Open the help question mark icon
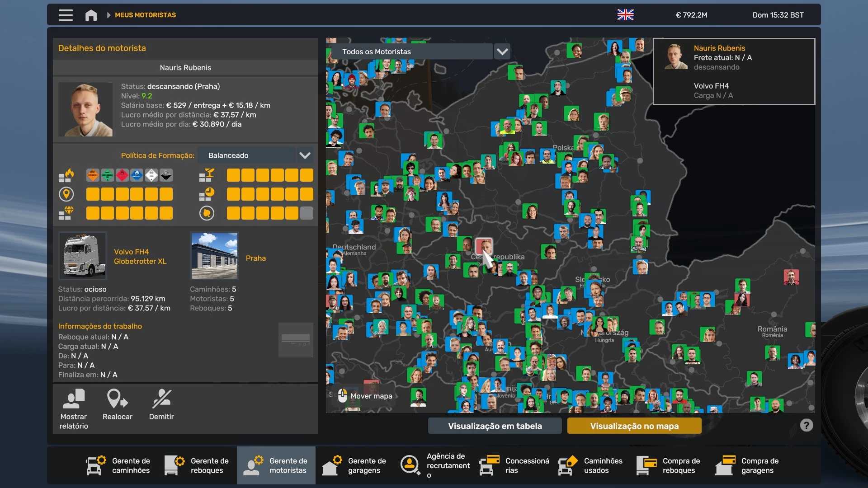Viewport: 868px width, 488px height. pos(806,425)
